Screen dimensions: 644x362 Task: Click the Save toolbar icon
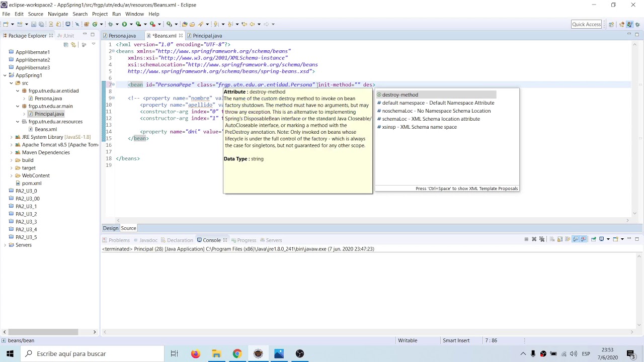pos(33,24)
